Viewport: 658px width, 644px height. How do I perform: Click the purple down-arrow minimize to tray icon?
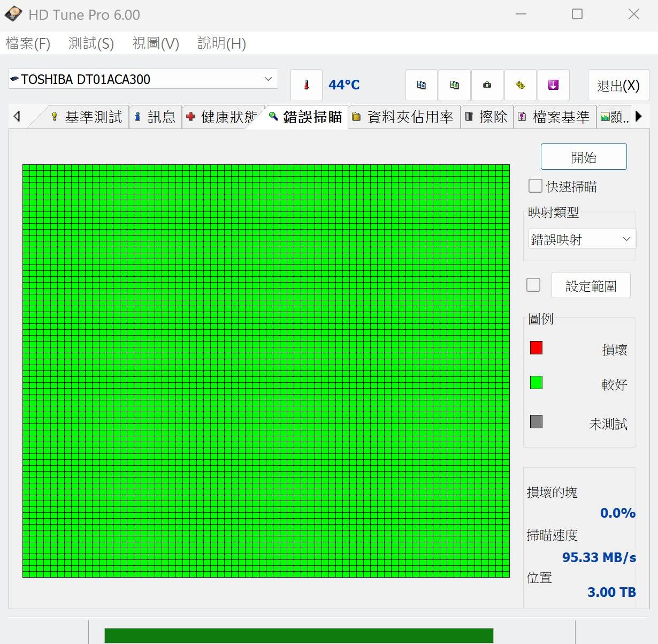point(553,85)
